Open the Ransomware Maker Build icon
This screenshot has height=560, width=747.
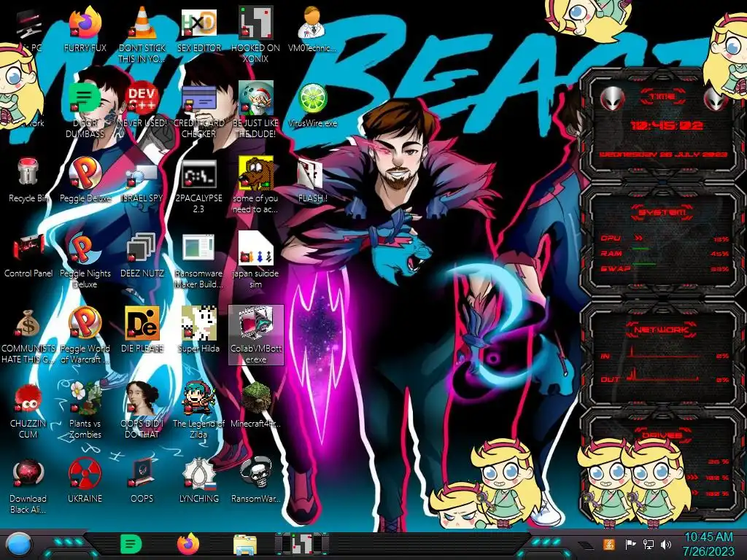[x=198, y=260]
